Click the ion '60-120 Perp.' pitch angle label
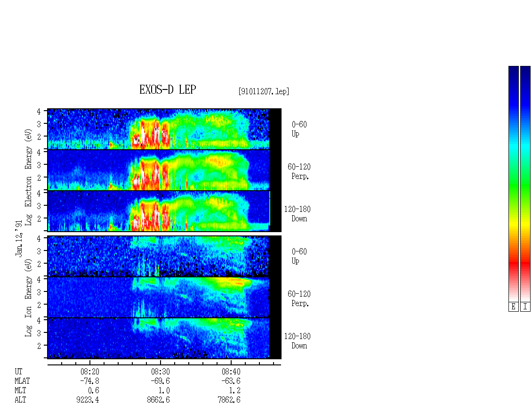 click(299, 299)
